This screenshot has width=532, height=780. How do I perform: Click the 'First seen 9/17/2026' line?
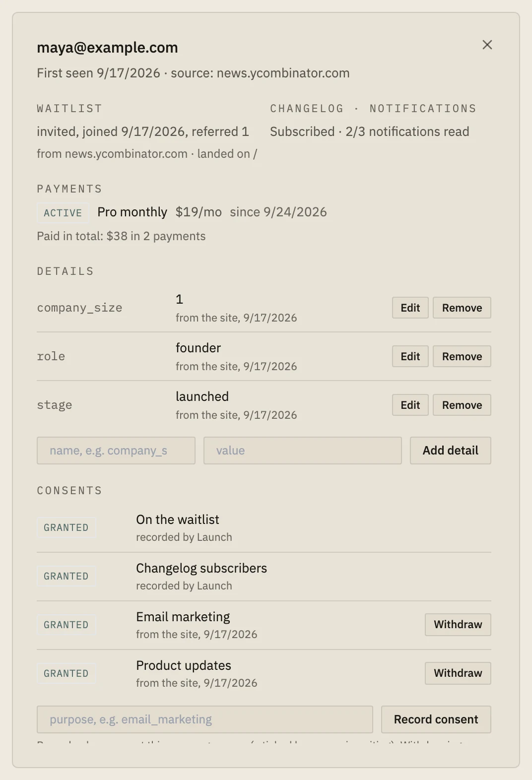pos(193,73)
